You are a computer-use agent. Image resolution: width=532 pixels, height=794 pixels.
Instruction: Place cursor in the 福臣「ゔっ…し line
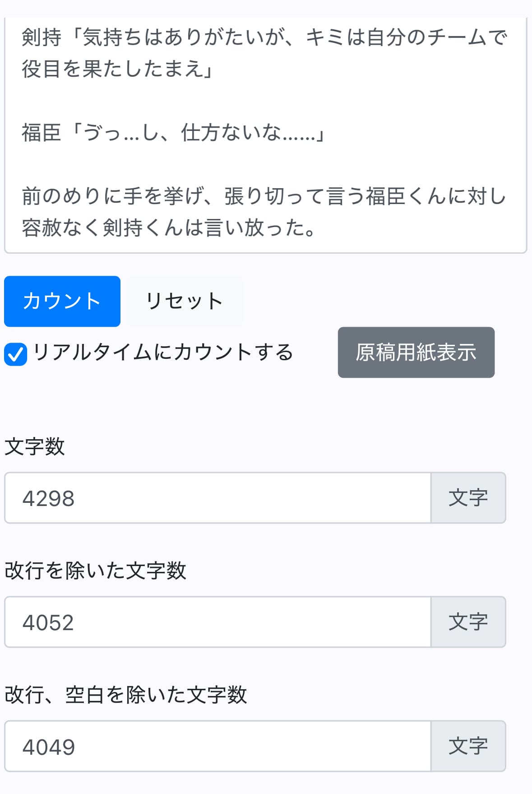click(x=173, y=133)
